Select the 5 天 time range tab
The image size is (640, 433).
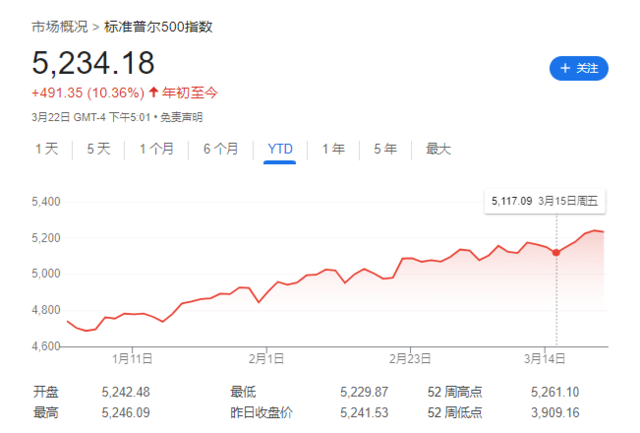[98, 149]
